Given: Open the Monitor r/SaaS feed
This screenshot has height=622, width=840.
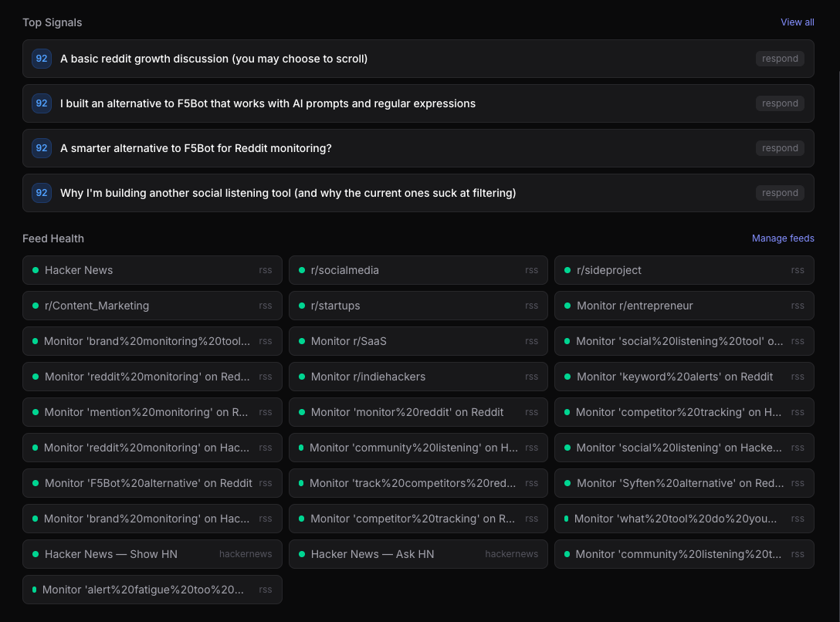Looking at the screenshot, I should coord(418,341).
